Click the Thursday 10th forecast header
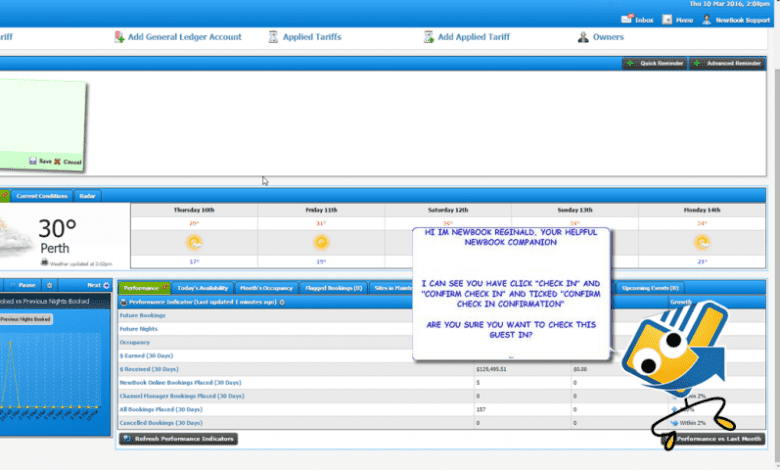 pyautogui.click(x=194, y=210)
